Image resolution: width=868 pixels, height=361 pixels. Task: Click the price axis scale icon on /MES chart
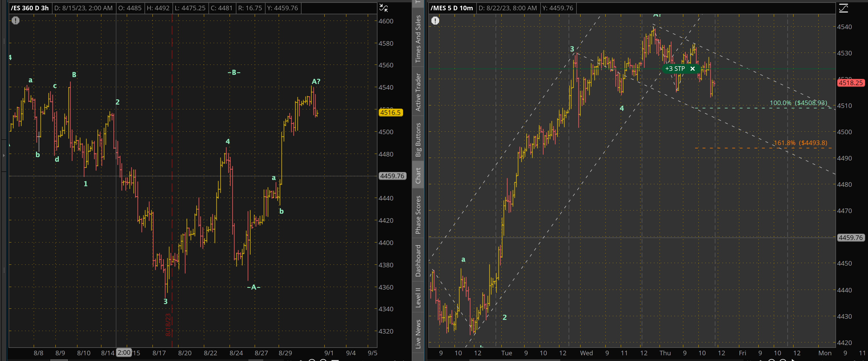click(x=843, y=8)
